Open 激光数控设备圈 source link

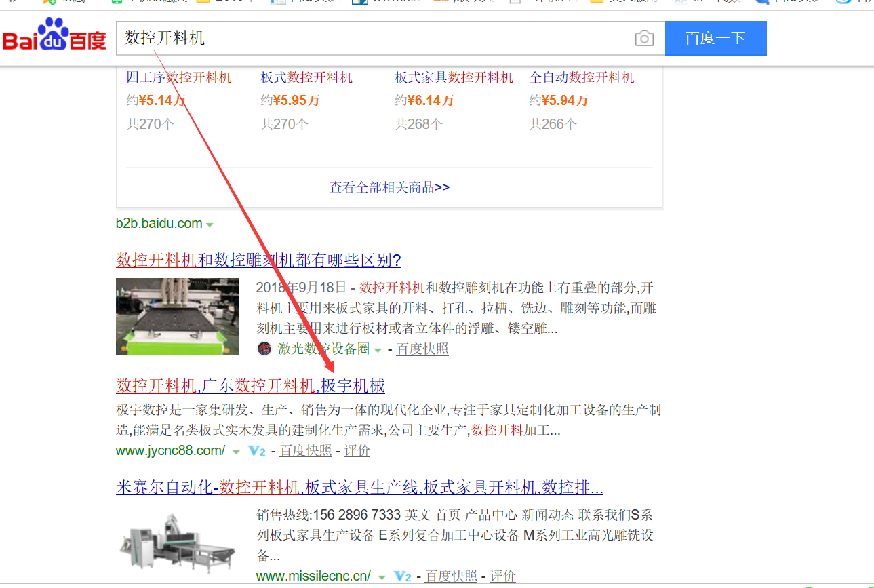point(323,349)
